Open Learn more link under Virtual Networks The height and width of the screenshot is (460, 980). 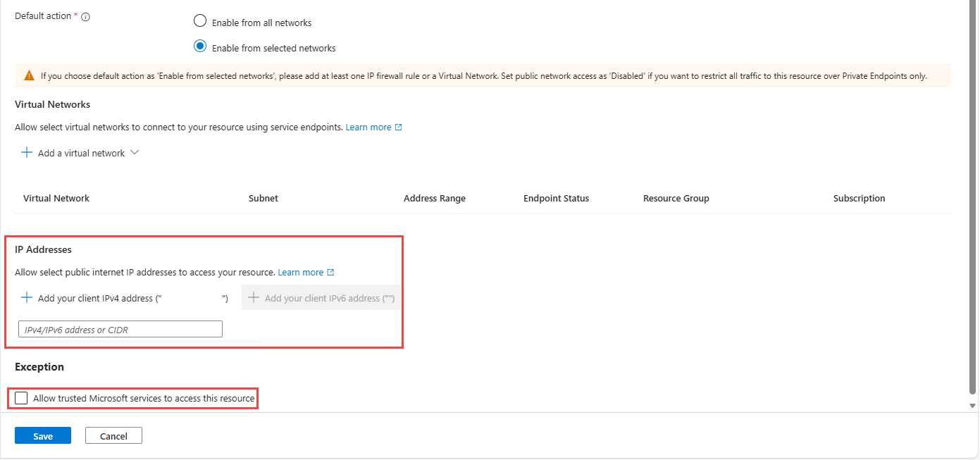368,128
